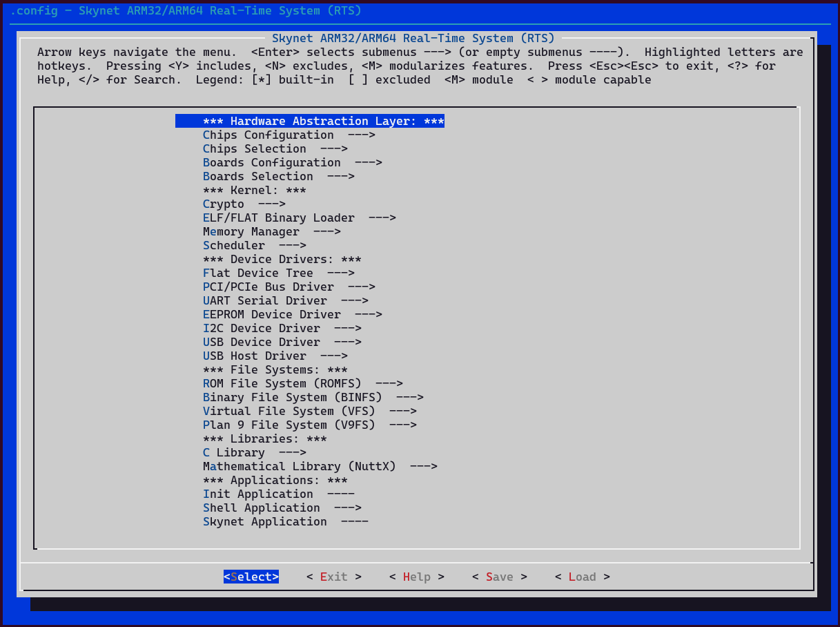Expand the USB Device Driver entry

click(282, 342)
